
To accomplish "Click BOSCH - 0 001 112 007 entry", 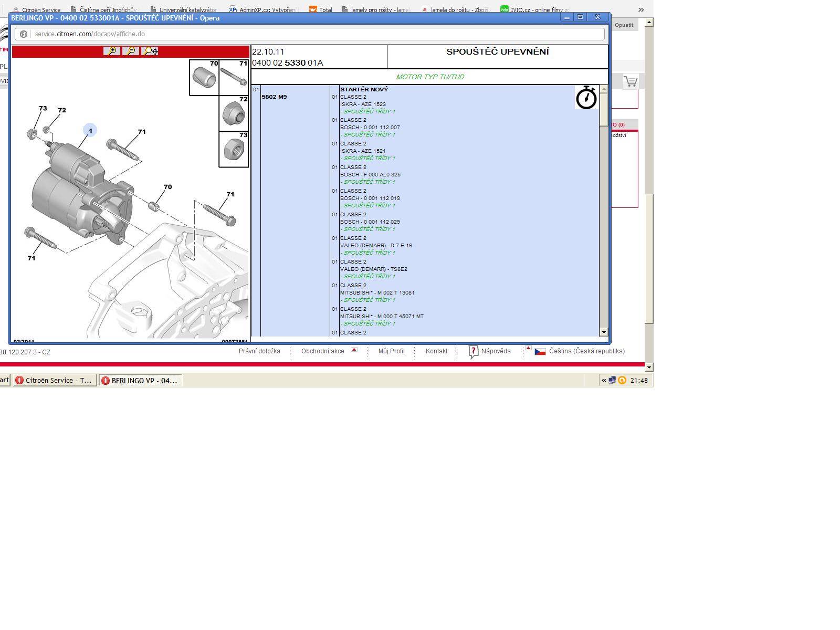I will [x=370, y=128].
